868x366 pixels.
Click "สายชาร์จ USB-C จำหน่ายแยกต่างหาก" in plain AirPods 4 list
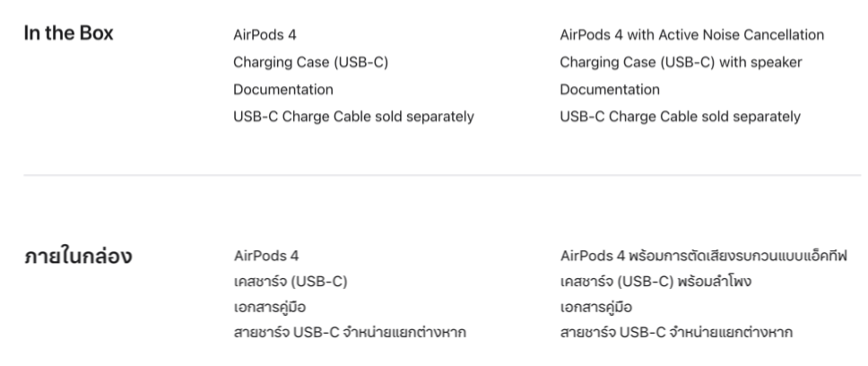click(348, 334)
